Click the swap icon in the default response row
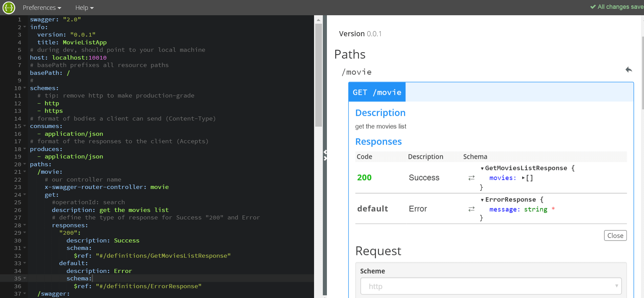The width and height of the screenshot is (644, 298). pos(471,209)
